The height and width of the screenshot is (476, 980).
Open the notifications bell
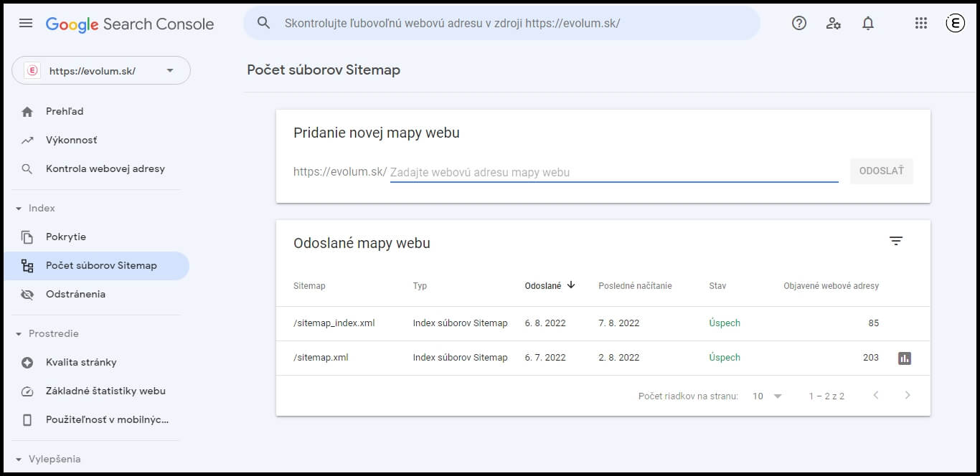pyautogui.click(x=868, y=23)
